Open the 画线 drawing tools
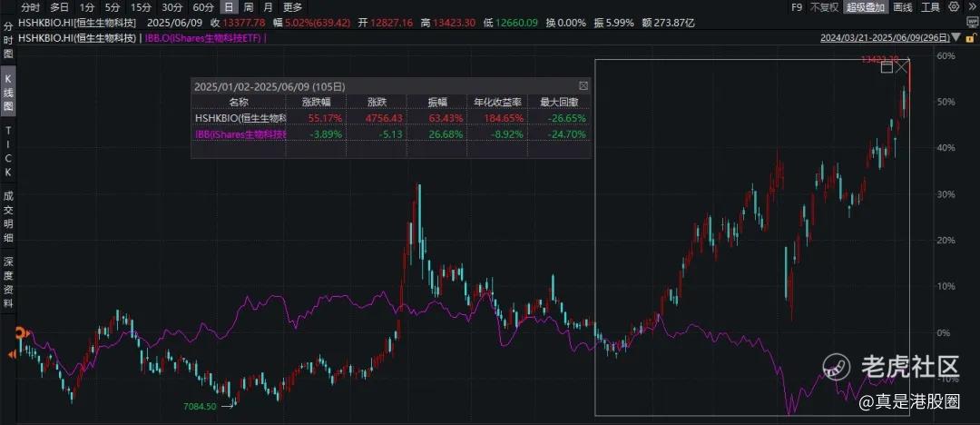This screenshot has height=425, width=980. [903, 7]
